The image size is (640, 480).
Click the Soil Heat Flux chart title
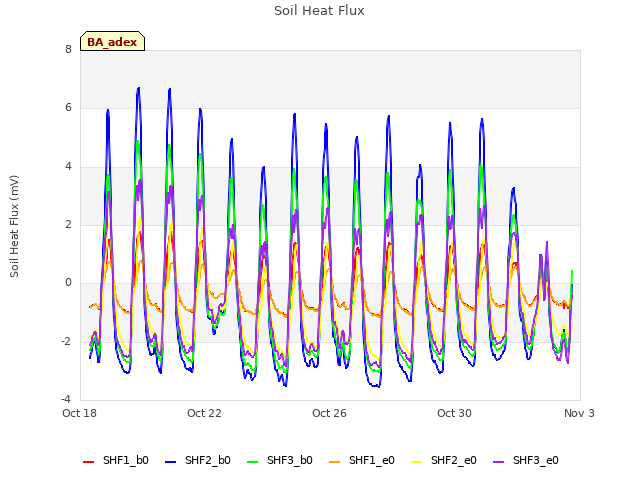(x=319, y=11)
